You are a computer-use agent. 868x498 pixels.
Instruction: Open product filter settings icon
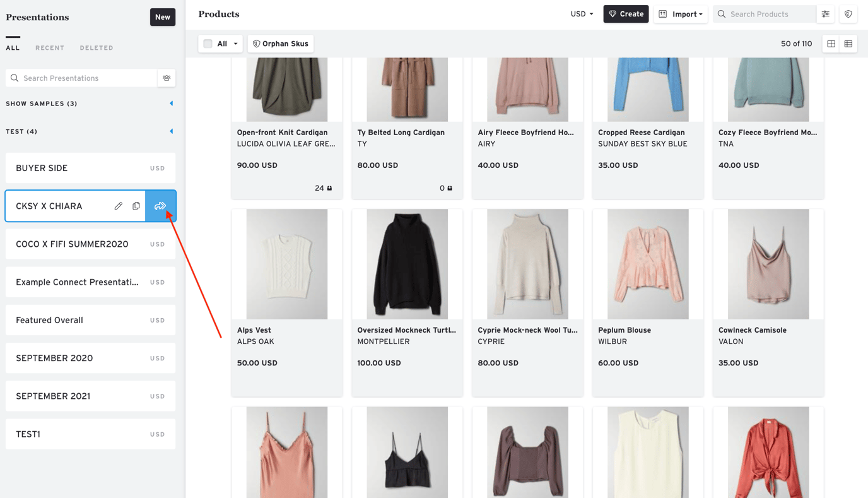[826, 14]
